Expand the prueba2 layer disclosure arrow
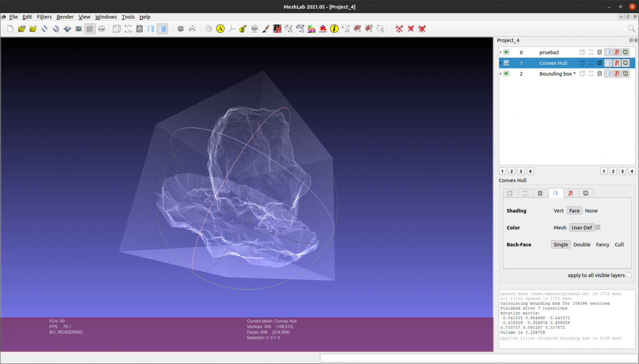This screenshot has width=639, height=364. pos(501,52)
